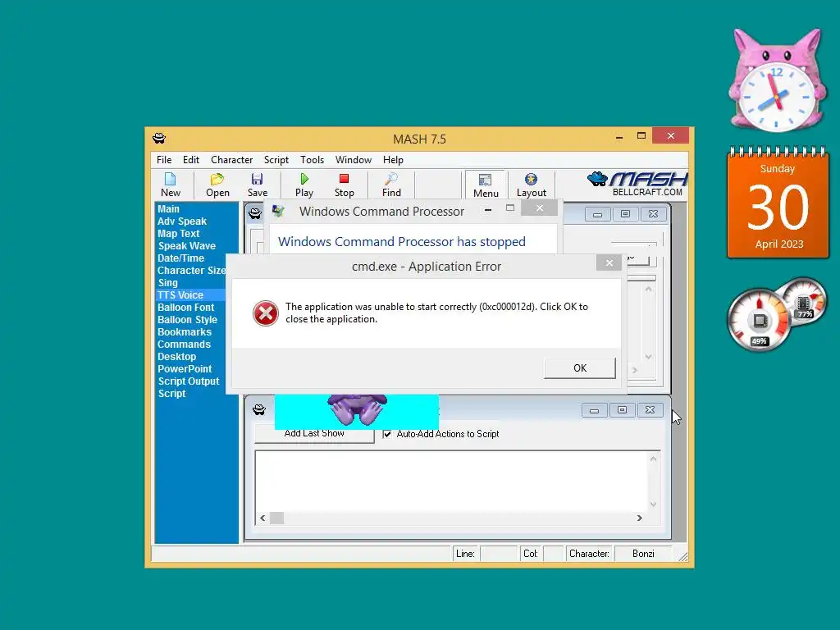Click script area vertical scroll up arrow
The image size is (840, 630).
click(x=653, y=459)
